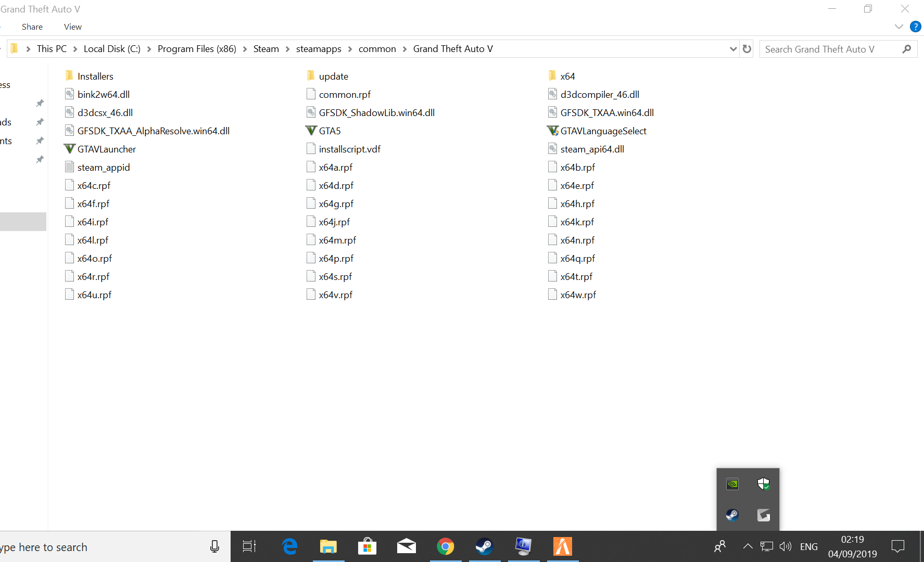The image size is (924, 562).
Task: Select the steam_api64.dll file icon
Action: [x=552, y=149]
